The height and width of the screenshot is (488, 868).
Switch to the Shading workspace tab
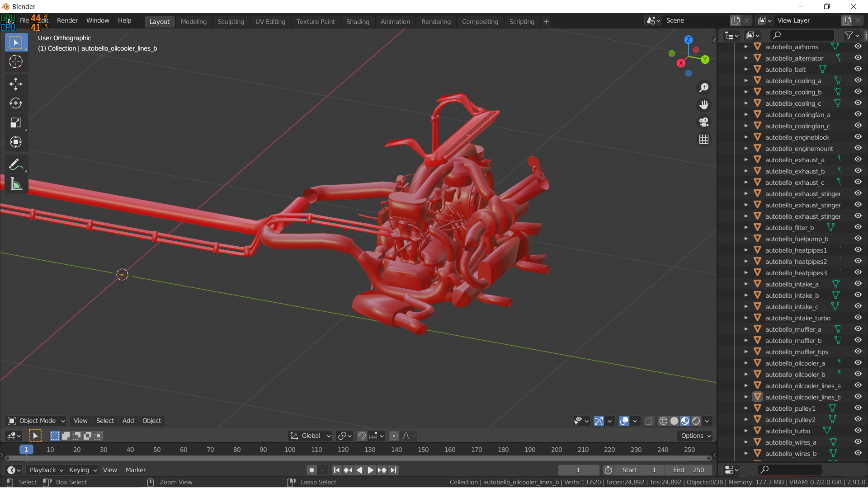point(358,22)
